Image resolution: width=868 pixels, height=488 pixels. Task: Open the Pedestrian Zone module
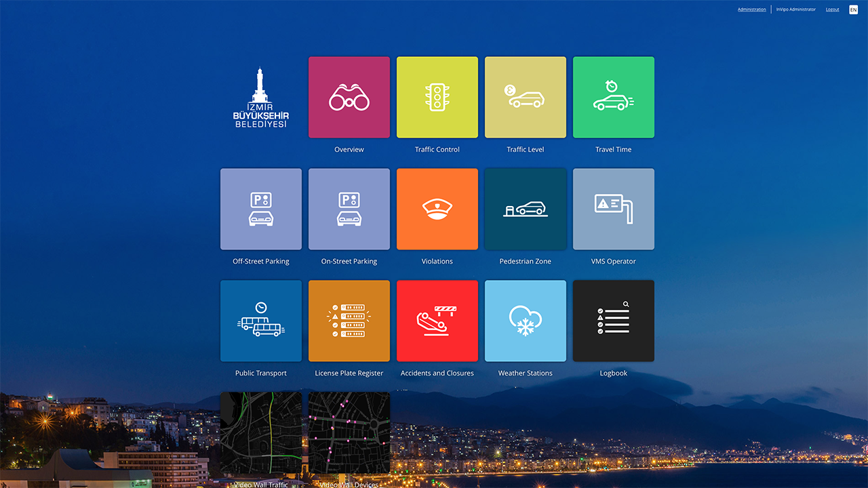pos(525,209)
